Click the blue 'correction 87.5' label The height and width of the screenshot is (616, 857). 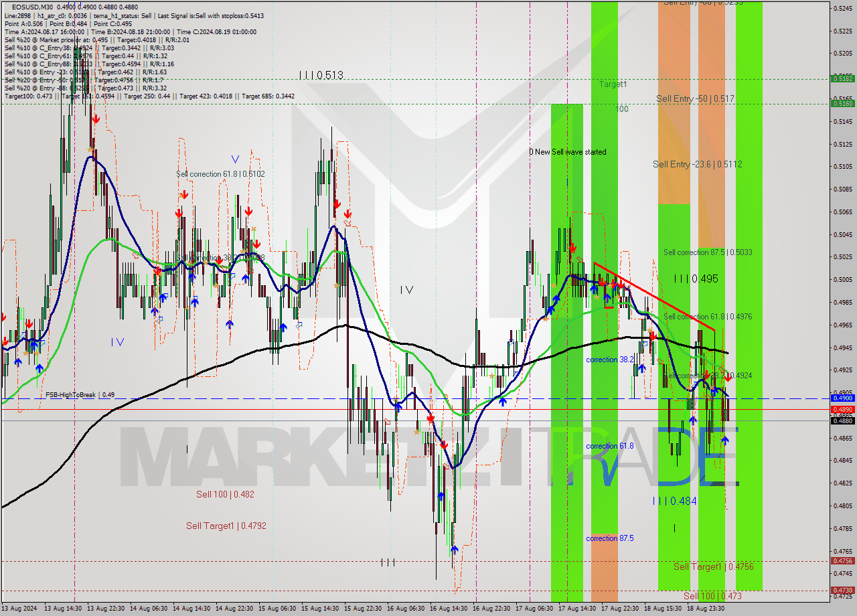[610, 538]
